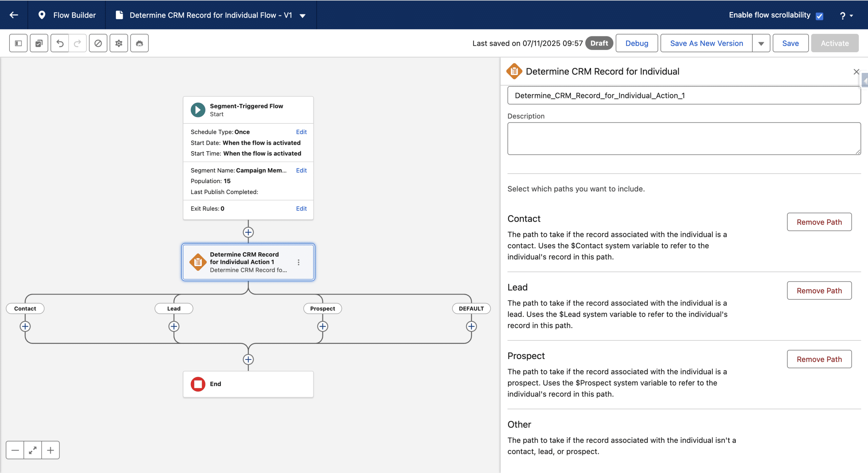Open flow settings gear icon
Screen dimensions: 868x473
pos(119,43)
